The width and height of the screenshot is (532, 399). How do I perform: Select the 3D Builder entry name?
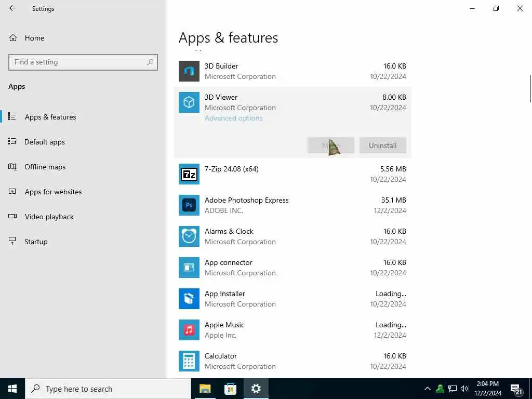click(x=221, y=66)
